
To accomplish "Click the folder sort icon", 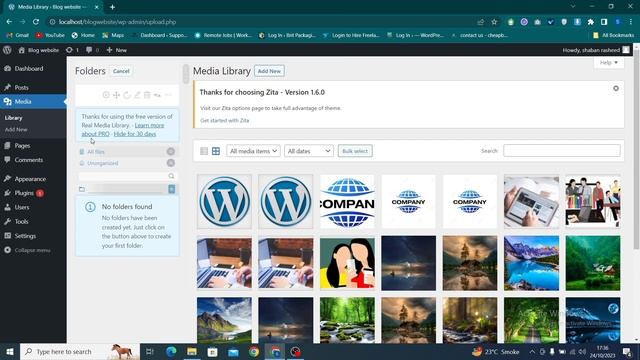I will 157,95.
